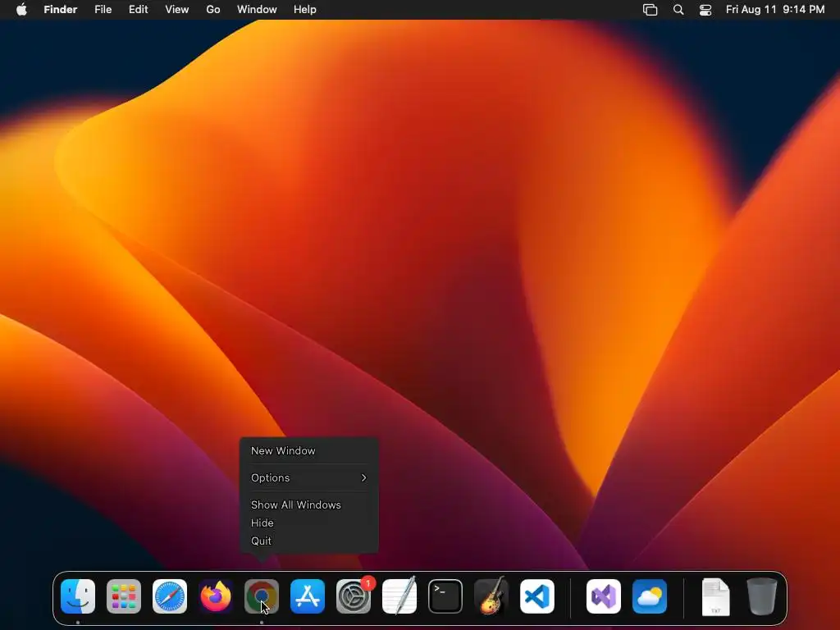This screenshot has width=840, height=630.
Task: Expand the Options submenu
Action: [x=308, y=478]
